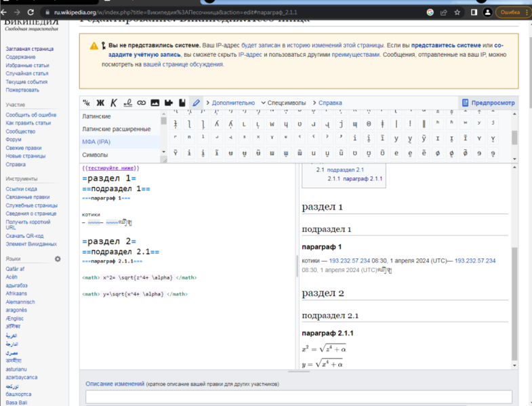Click подраздел 2.1 in preview contents
The height and width of the screenshot is (406, 532).
(x=345, y=169)
